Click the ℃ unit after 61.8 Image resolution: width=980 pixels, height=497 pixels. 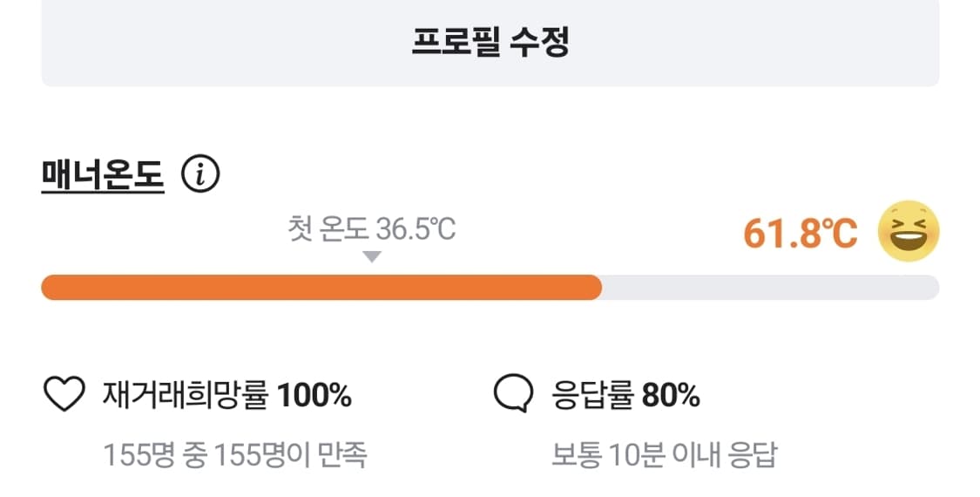[x=842, y=234]
